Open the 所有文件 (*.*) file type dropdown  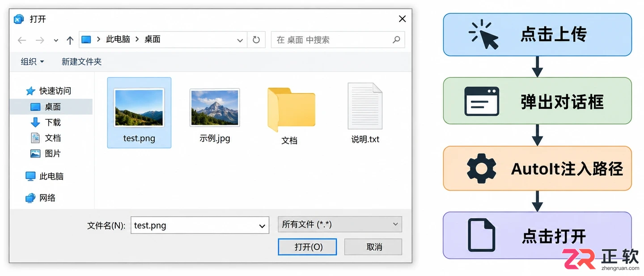point(340,225)
